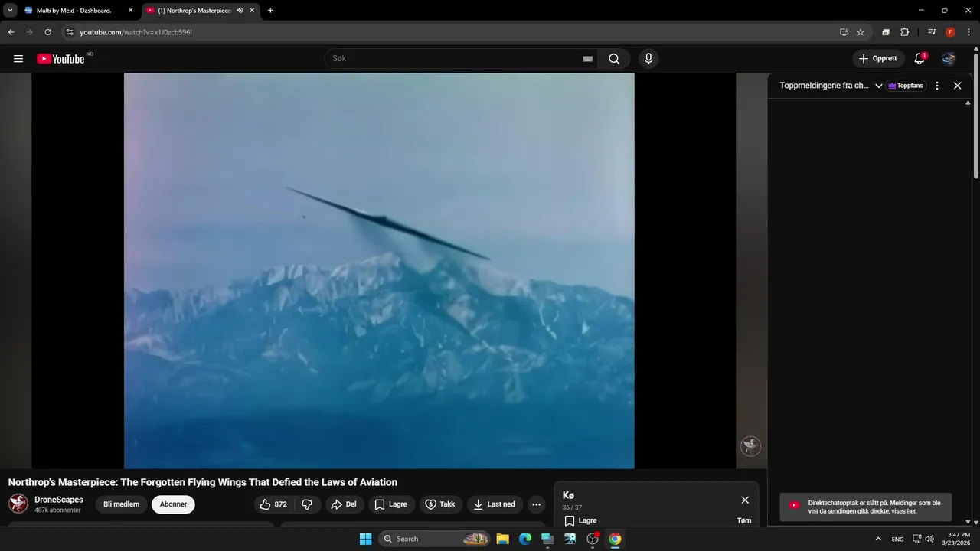
Task: Open the DroneScapes channel name link
Action: [x=59, y=500]
